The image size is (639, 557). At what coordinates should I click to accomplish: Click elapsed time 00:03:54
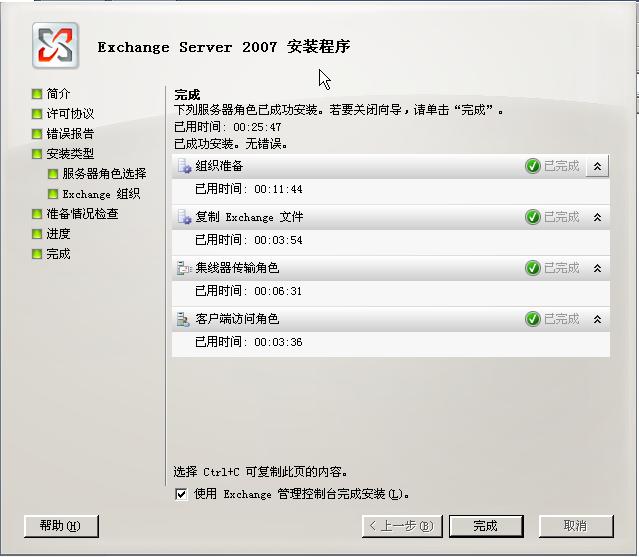point(278,240)
